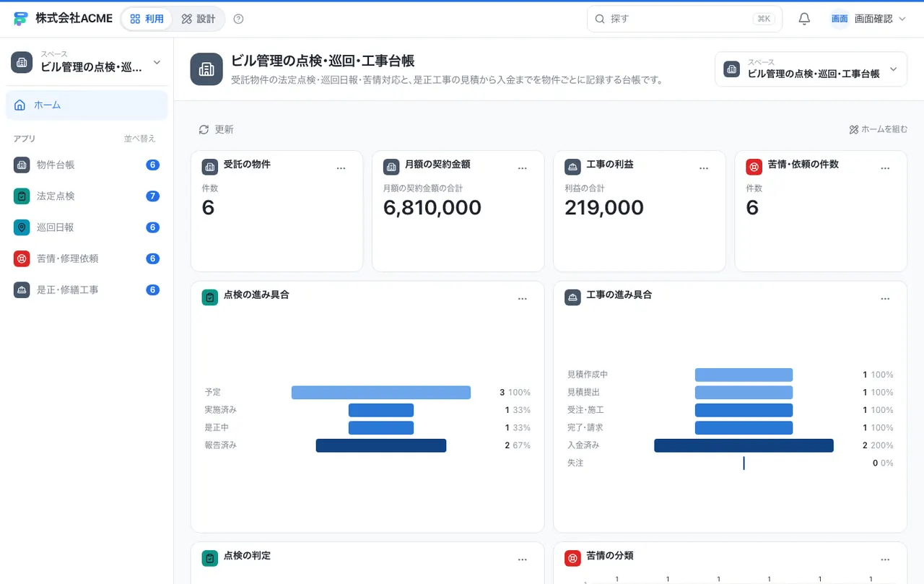This screenshot has width=924, height=584.
Task: Open notifications bell icon
Action: click(x=804, y=19)
